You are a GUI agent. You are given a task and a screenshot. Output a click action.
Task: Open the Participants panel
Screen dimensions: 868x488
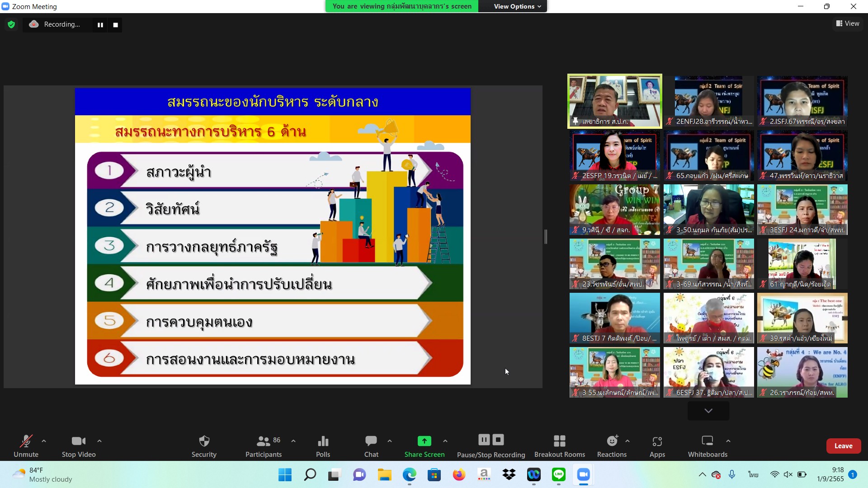pos(263,445)
